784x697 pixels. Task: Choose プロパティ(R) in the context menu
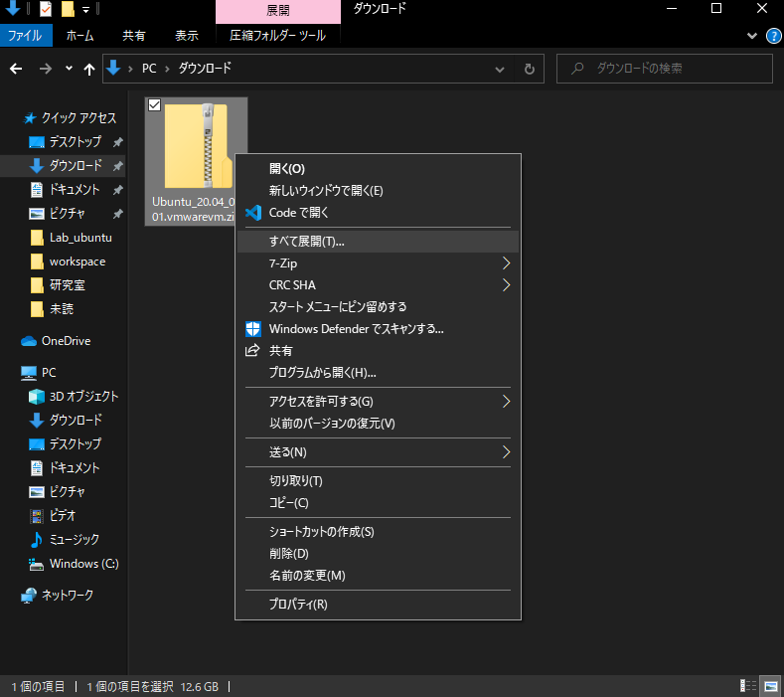click(x=298, y=604)
